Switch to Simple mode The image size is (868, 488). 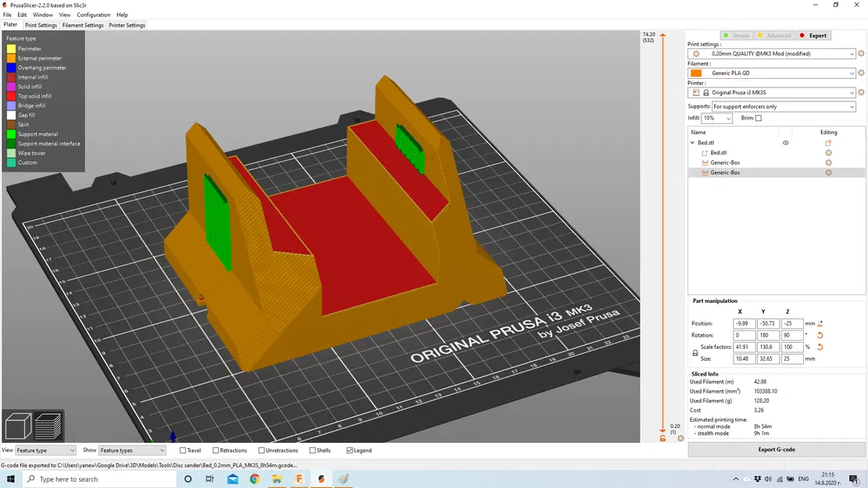pyautogui.click(x=736, y=35)
